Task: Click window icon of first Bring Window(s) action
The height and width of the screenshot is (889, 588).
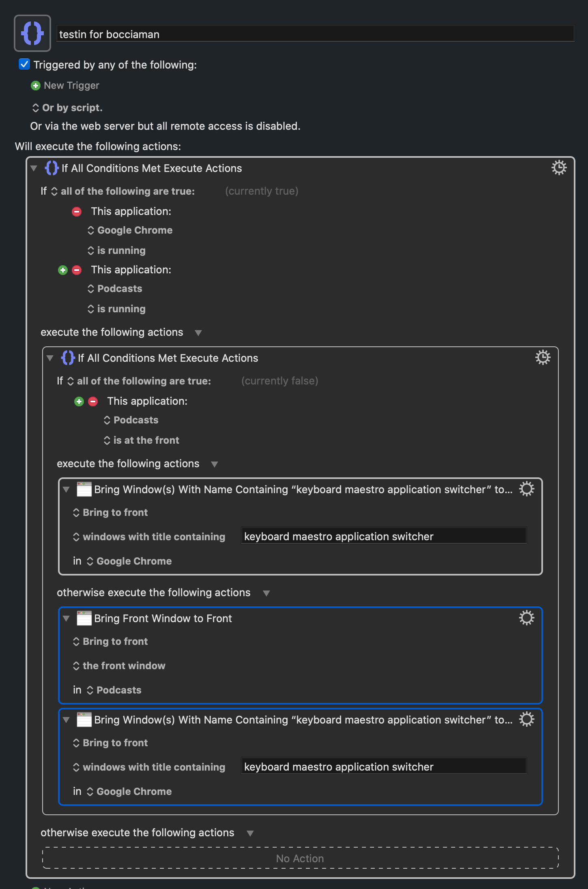Action: [x=84, y=489]
